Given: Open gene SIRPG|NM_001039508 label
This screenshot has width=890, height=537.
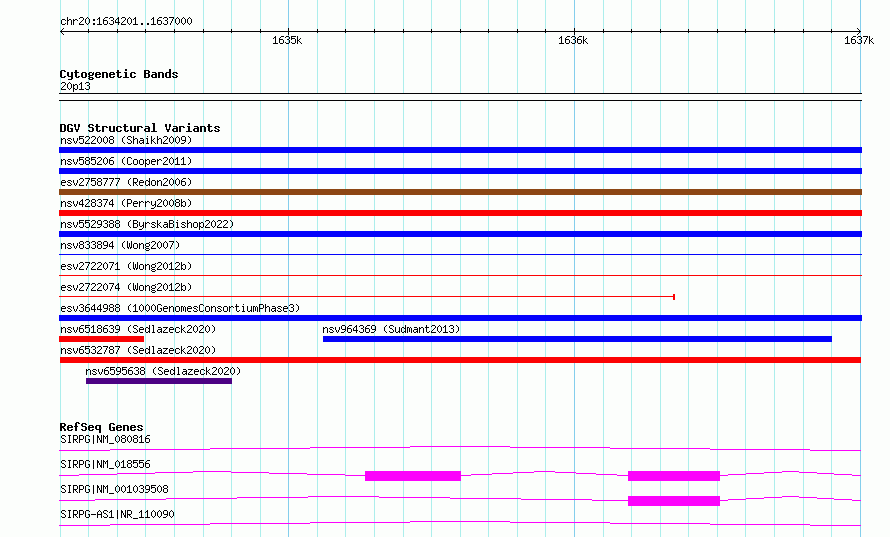Looking at the screenshot, I should [x=114, y=489].
